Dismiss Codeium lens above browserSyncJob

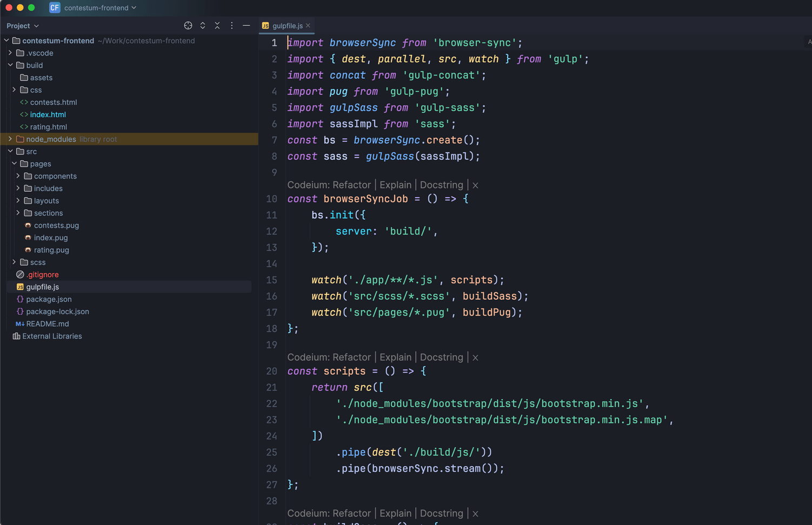click(x=475, y=185)
